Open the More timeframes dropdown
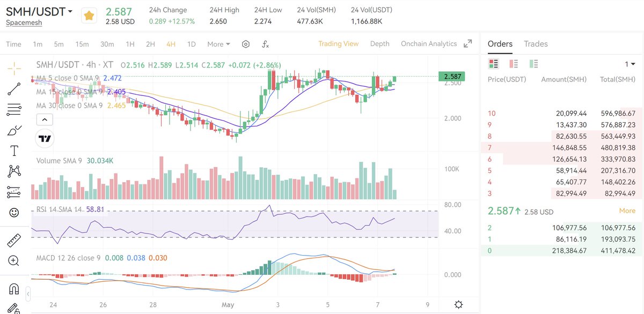Image resolution: width=644 pixels, height=314 pixels. 218,44
